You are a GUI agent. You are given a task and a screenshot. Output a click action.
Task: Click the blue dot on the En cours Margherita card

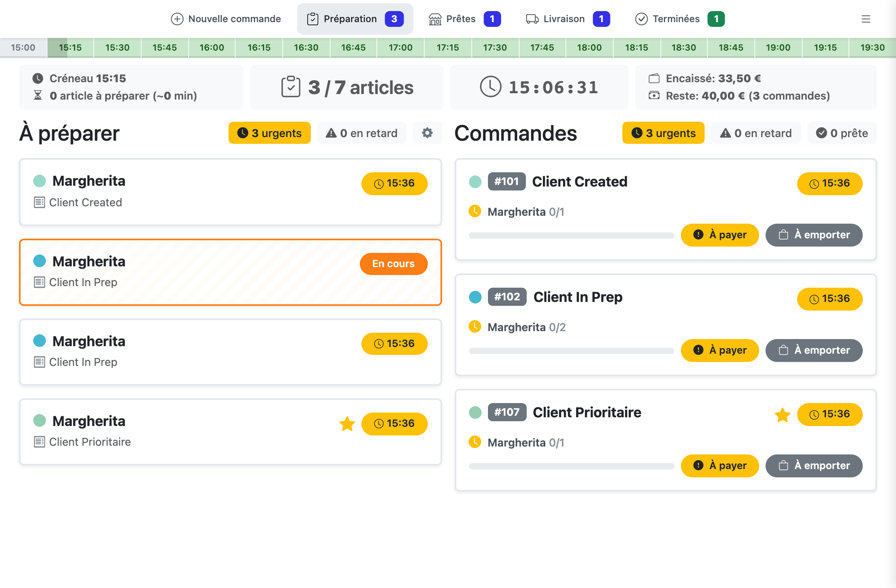point(40,261)
